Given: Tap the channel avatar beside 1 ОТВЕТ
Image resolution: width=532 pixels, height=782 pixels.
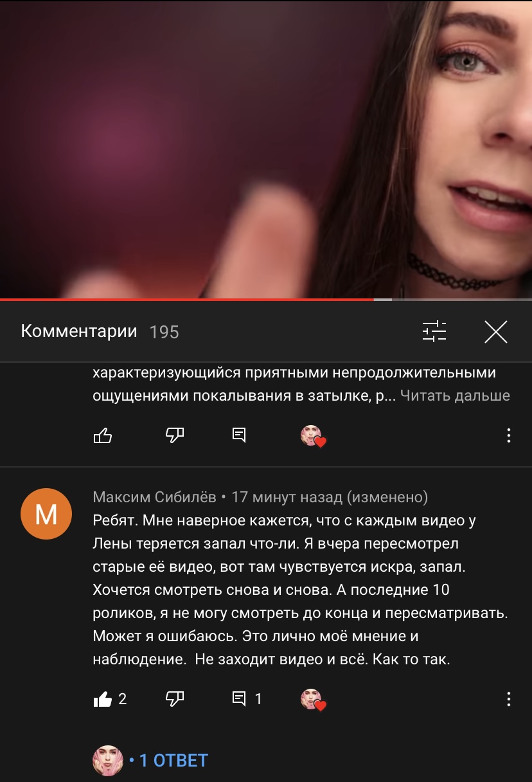Looking at the screenshot, I should point(107,760).
